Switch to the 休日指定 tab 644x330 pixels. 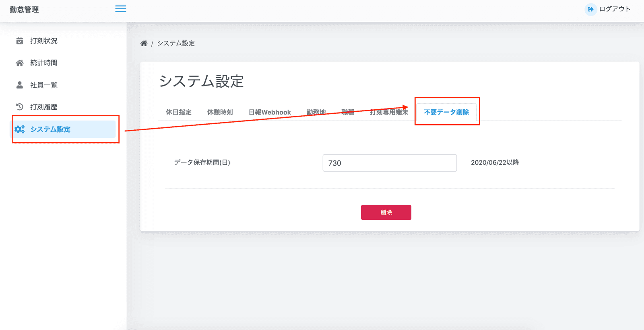(x=179, y=112)
